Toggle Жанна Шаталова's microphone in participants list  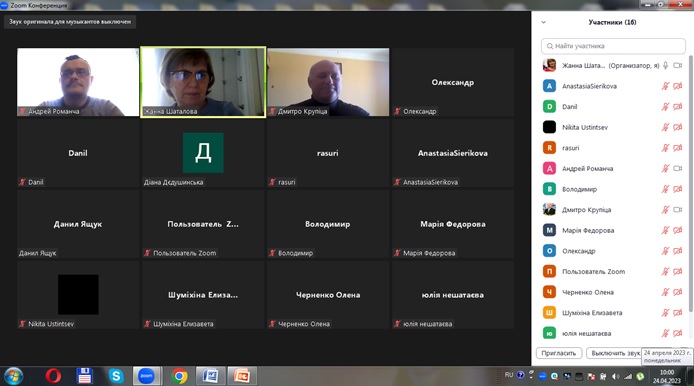coord(665,66)
